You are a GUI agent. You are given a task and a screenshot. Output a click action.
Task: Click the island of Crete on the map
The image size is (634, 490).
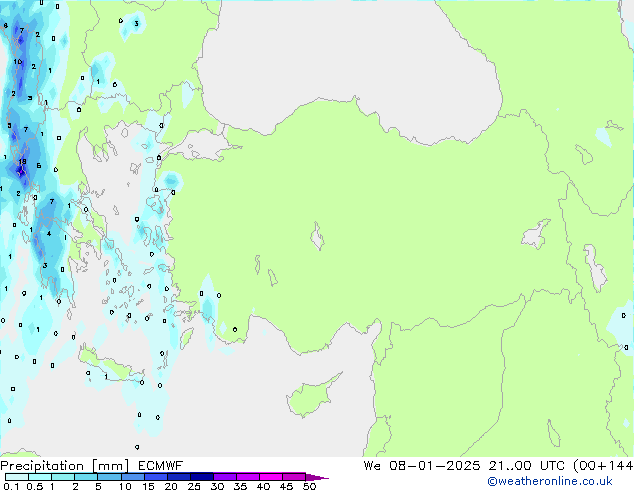(111, 364)
